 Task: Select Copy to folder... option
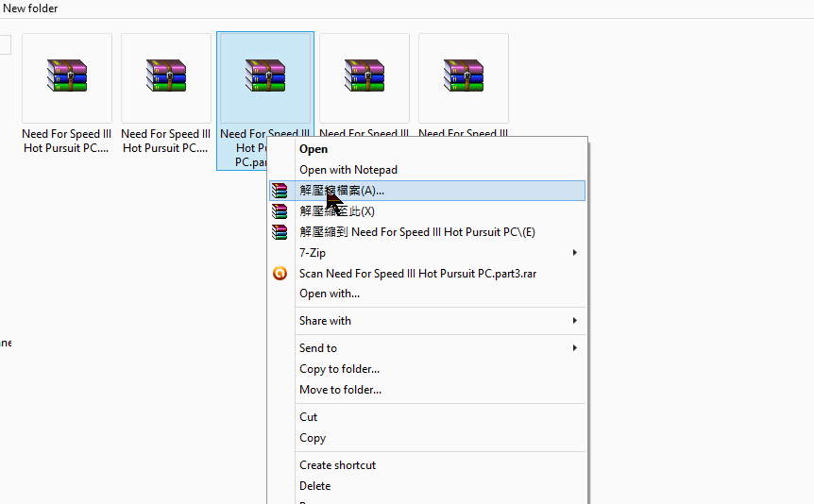340,369
